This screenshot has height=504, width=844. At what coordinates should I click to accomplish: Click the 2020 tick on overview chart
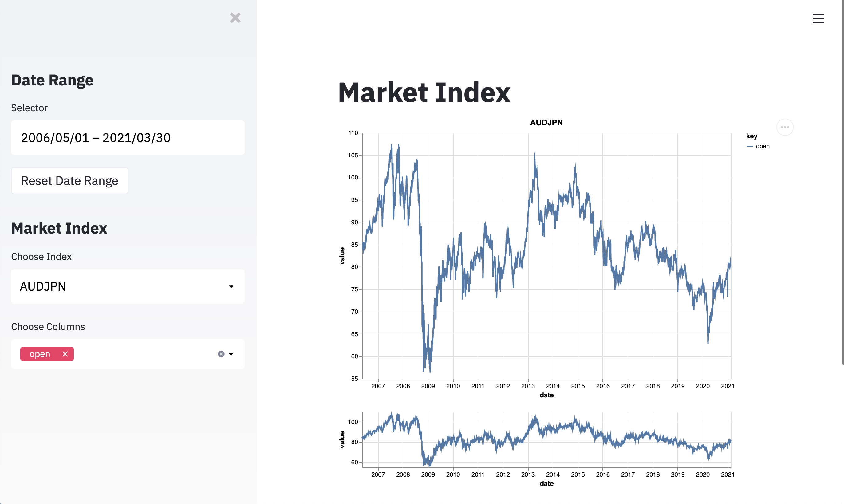coord(702,474)
